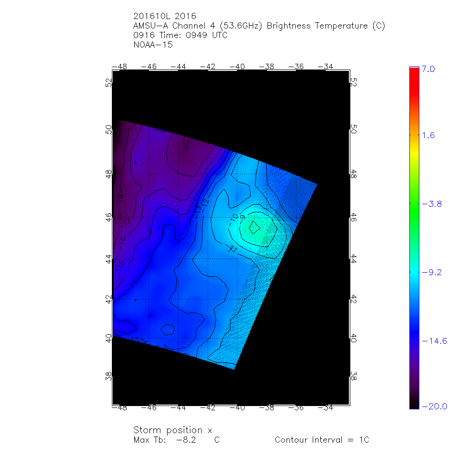Click the AMSU-A Channel 4 title line
476x476 pixels.
(259, 26)
